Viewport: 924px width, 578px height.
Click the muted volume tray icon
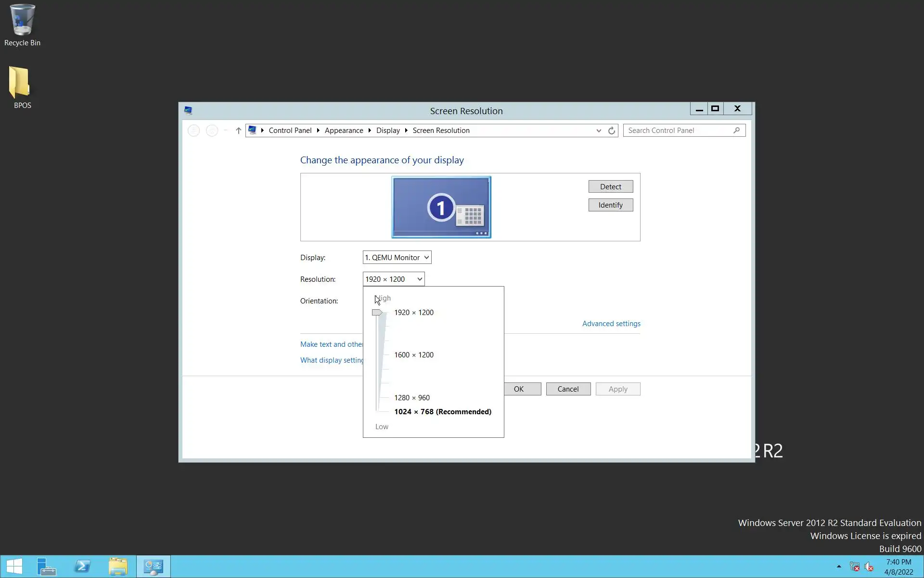tap(869, 566)
